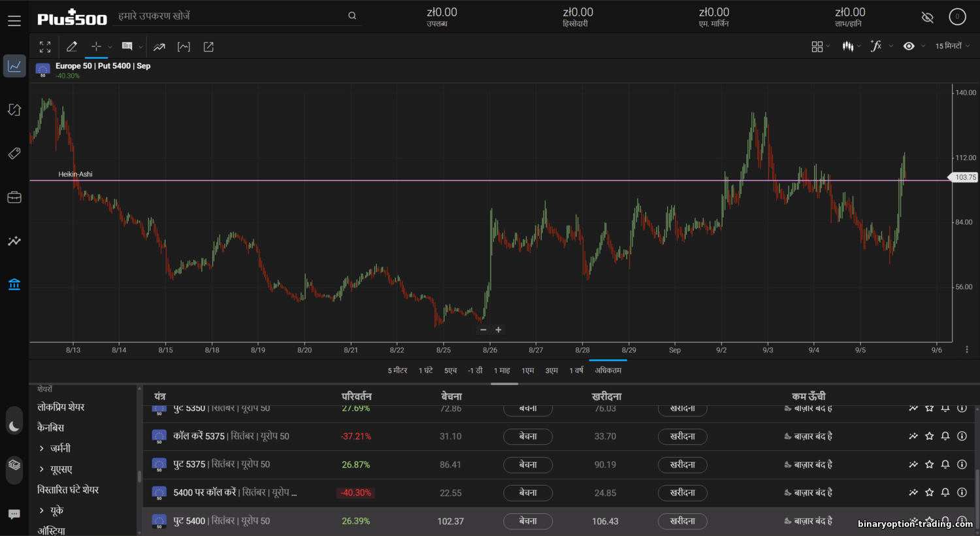This screenshot has width=980, height=536.
Task: Select the अधिकतम range tab
Action: [x=608, y=371]
